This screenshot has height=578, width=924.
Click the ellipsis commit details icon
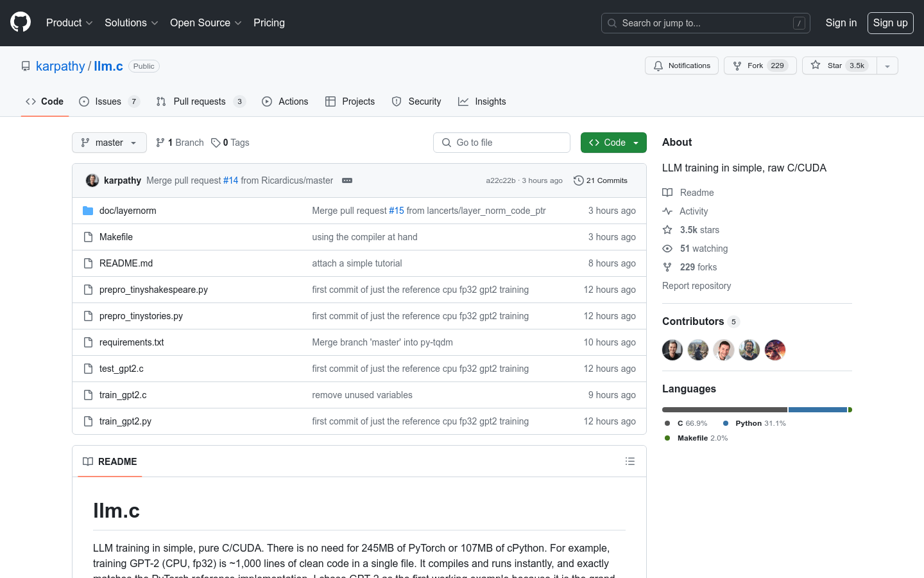(347, 180)
